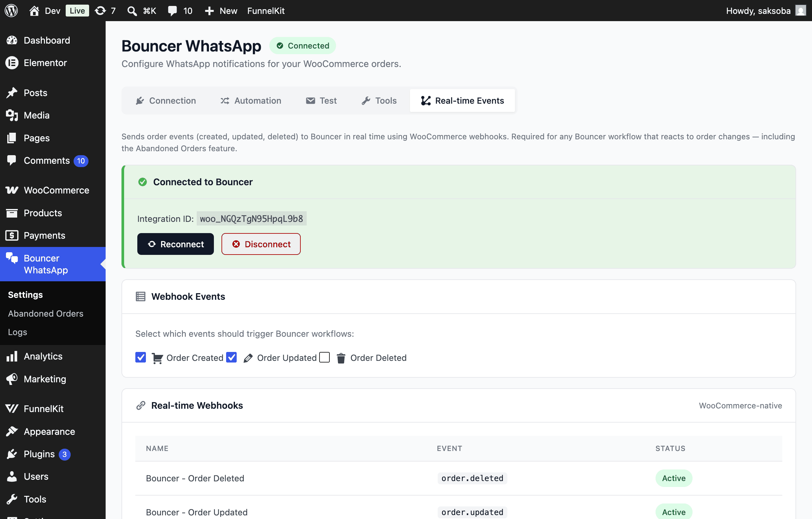Click the Posts pushpin icon

tap(12, 93)
